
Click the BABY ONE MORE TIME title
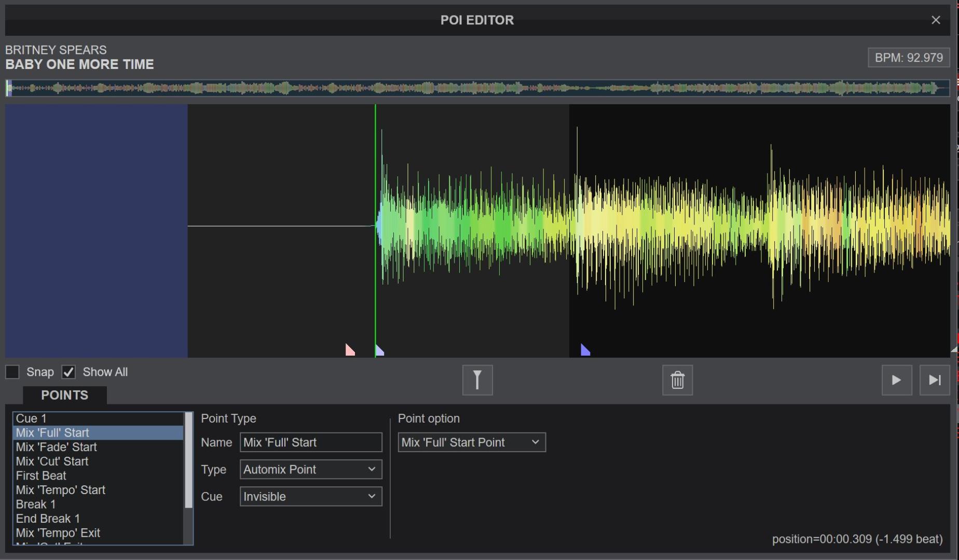pos(79,64)
